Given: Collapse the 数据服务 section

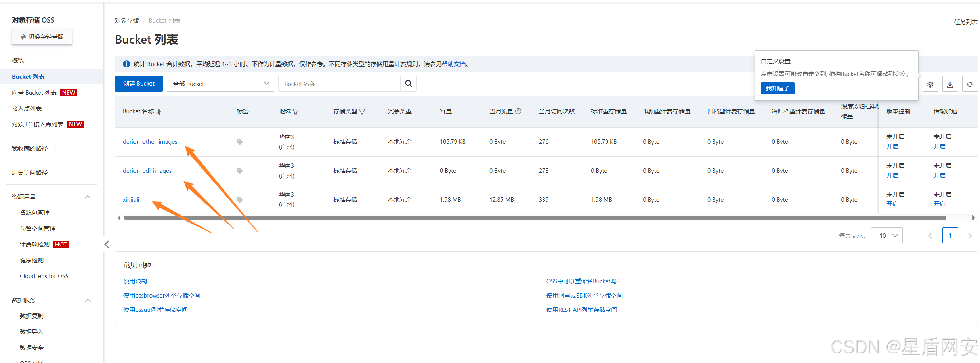Looking at the screenshot, I should (88, 300).
